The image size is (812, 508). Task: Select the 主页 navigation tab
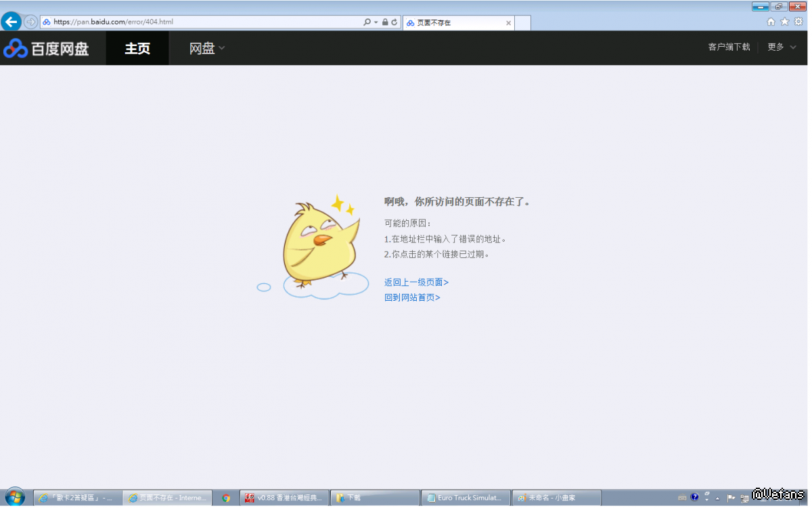(137, 48)
